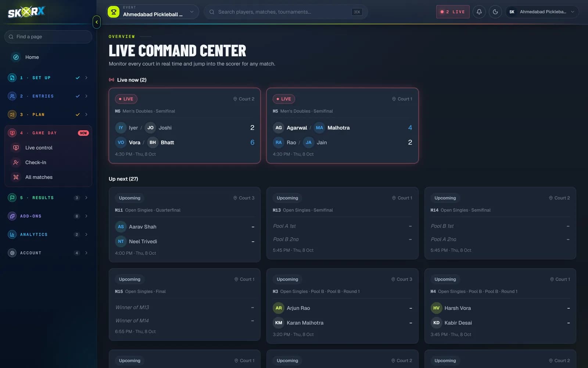Open upcoming M14 Open Singles Semifinal card
The height and width of the screenshot is (368, 588).
coord(500,223)
